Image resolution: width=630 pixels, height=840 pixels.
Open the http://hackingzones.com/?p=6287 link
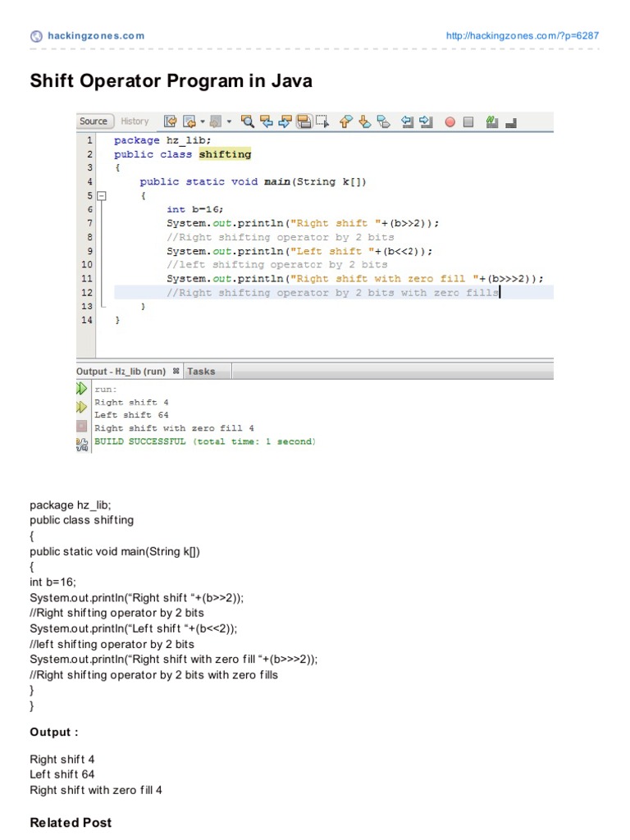(x=523, y=35)
